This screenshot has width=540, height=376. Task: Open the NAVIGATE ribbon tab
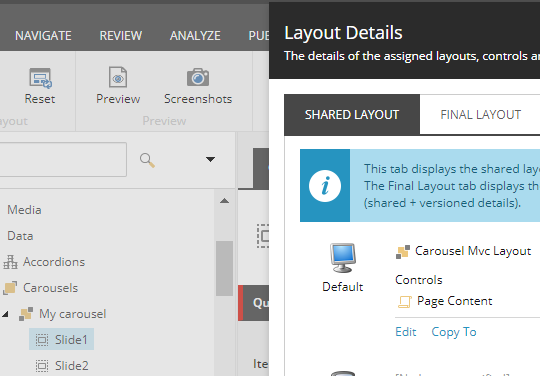click(43, 35)
